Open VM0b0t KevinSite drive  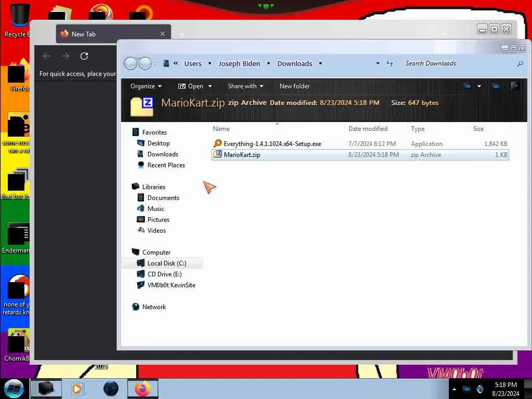coord(171,285)
